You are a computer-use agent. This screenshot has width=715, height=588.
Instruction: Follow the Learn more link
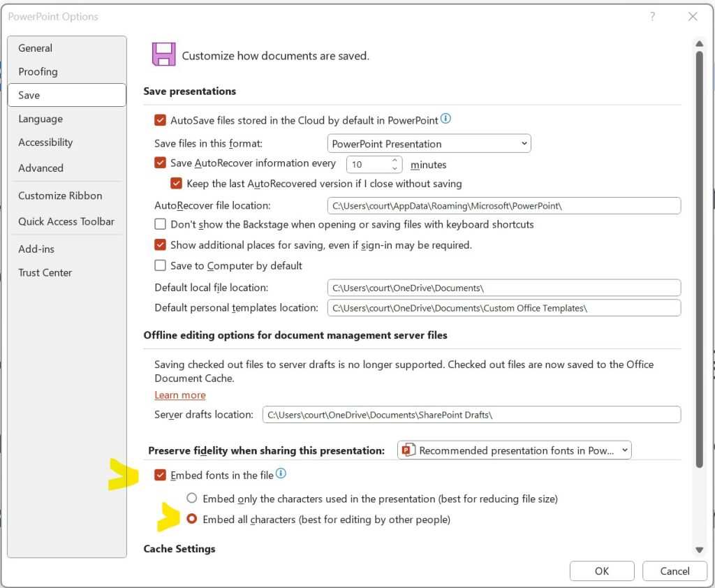(x=180, y=395)
